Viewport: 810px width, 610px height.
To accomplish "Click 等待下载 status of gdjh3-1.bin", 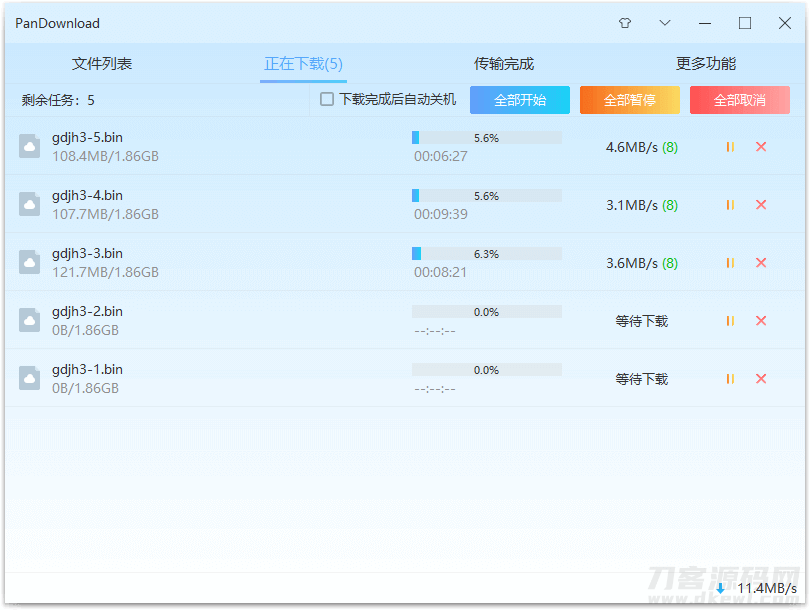I will pos(642,379).
